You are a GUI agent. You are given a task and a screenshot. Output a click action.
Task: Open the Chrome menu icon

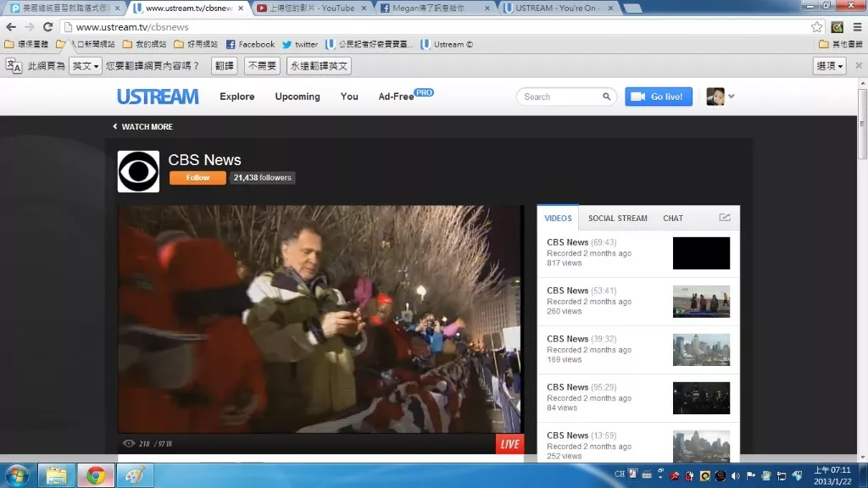[x=857, y=27]
